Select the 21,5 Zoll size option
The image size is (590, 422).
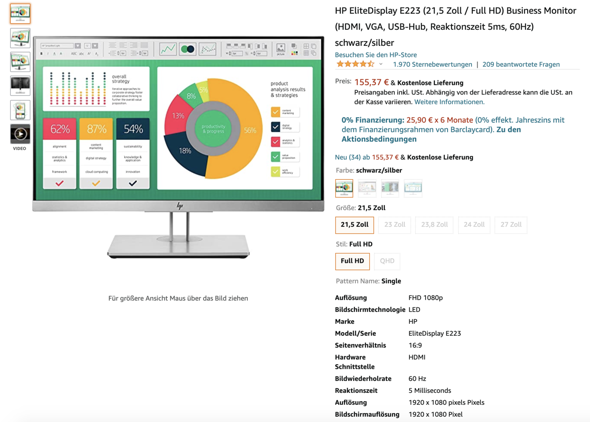(x=354, y=225)
